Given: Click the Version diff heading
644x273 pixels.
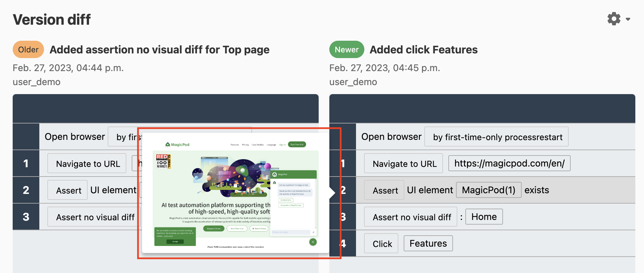Looking at the screenshot, I should click(x=52, y=19).
